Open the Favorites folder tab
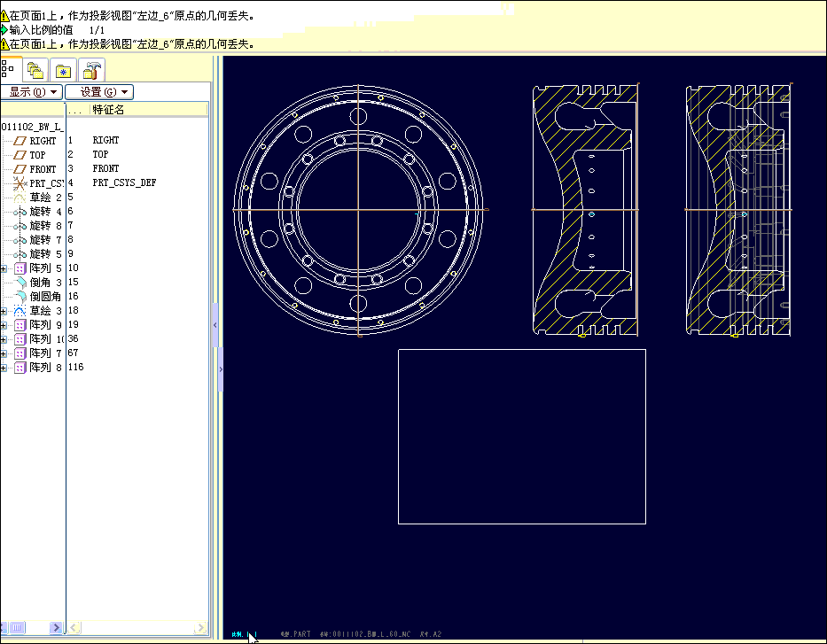 tap(63, 70)
